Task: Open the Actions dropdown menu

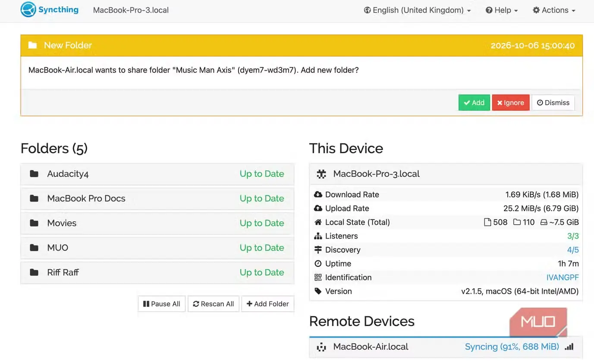Action: [554, 10]
